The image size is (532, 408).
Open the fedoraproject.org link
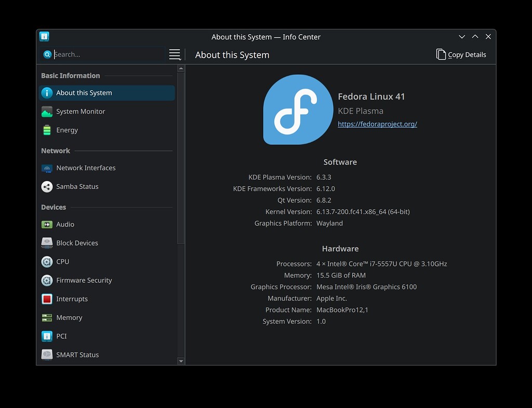(377, 124)
